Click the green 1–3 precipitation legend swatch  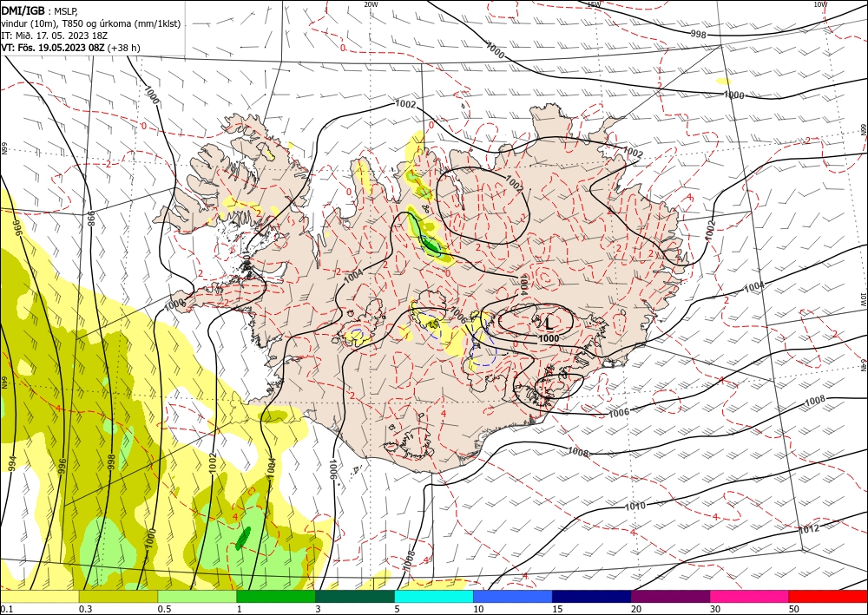click(276, 596)
